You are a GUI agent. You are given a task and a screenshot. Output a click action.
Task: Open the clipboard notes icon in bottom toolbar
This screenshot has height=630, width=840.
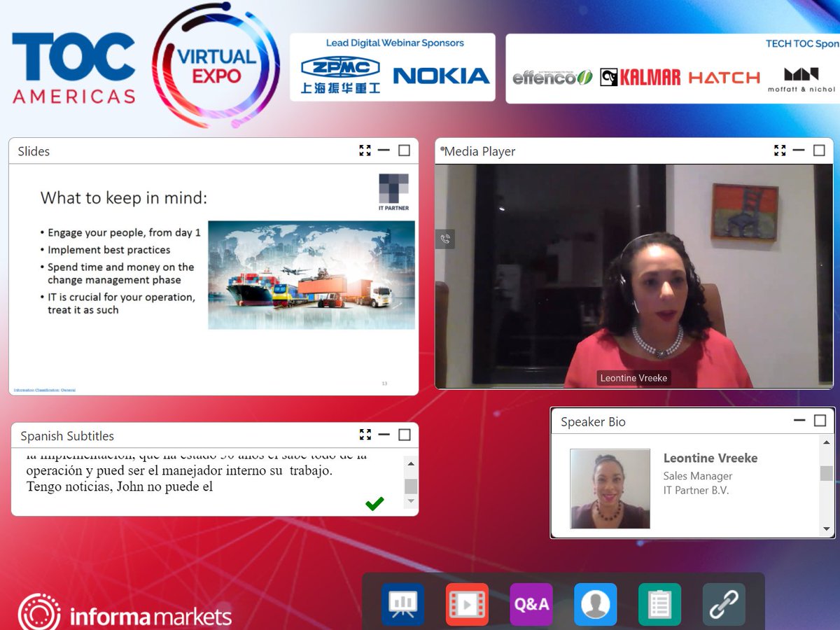tap(659, 603)
